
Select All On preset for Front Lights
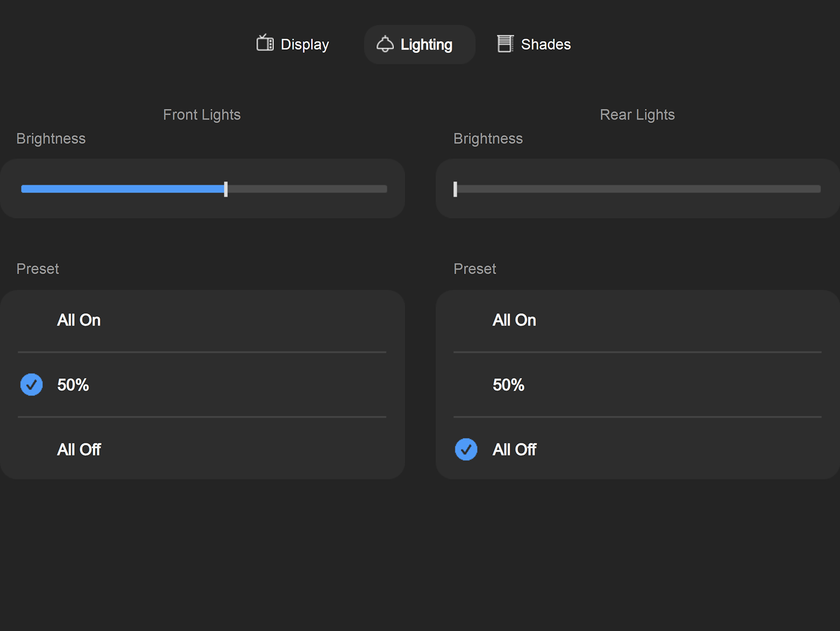pos(202,320)
